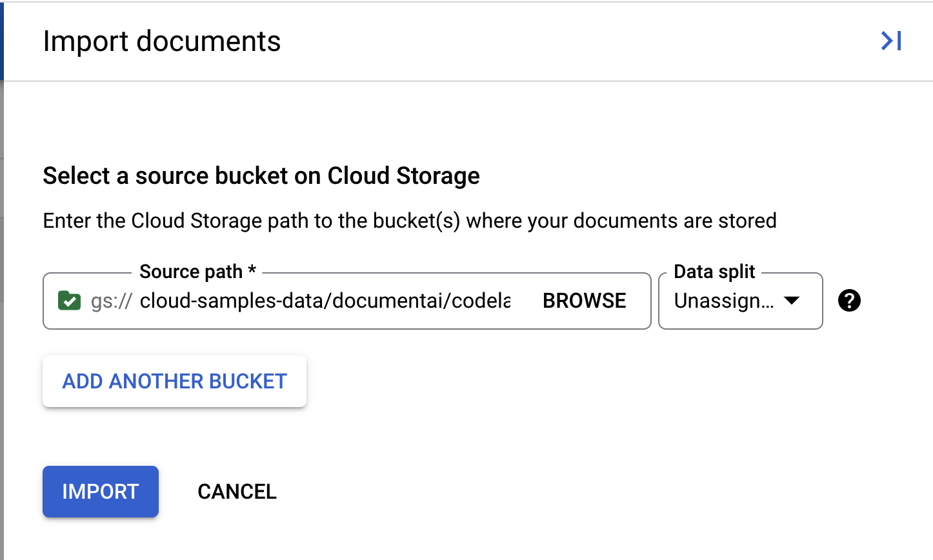933x560 pixels.
Task: Click the Import documents panel title
Action: 162,41
